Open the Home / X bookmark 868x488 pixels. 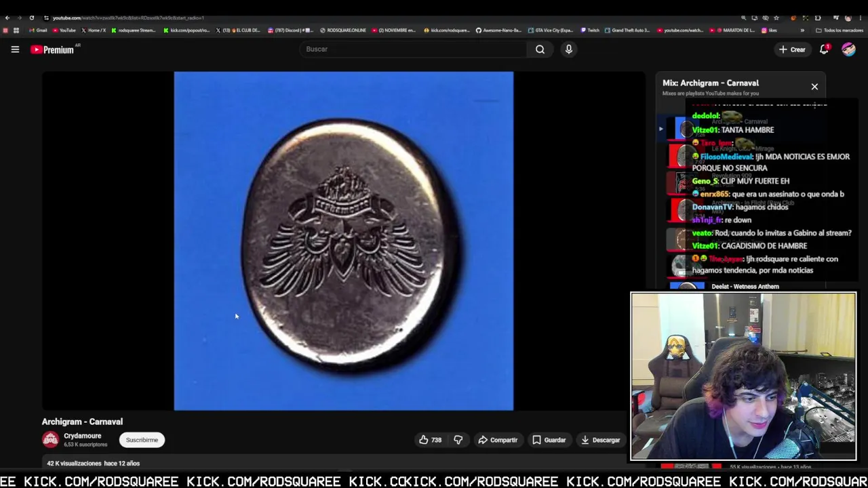94,30
